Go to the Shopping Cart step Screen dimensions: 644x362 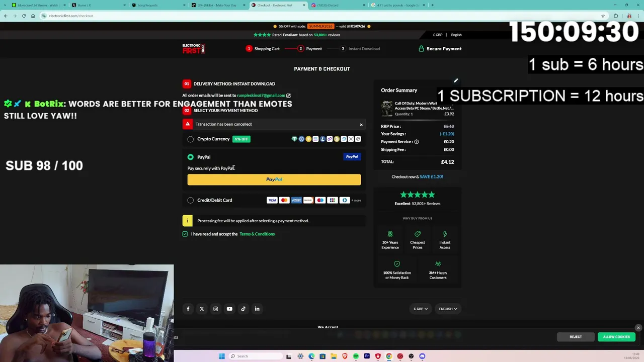tap(263, 49)
